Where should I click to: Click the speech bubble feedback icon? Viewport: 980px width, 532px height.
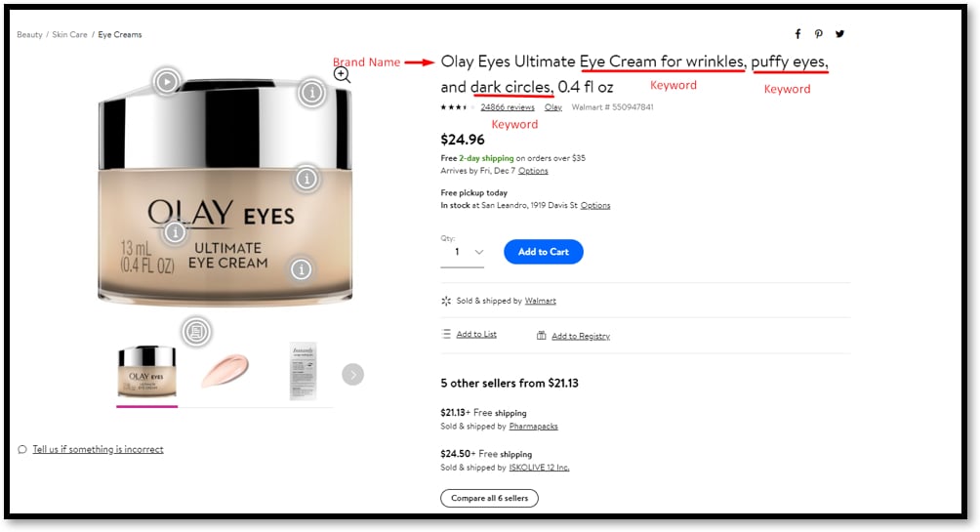[x=22, y=449]
